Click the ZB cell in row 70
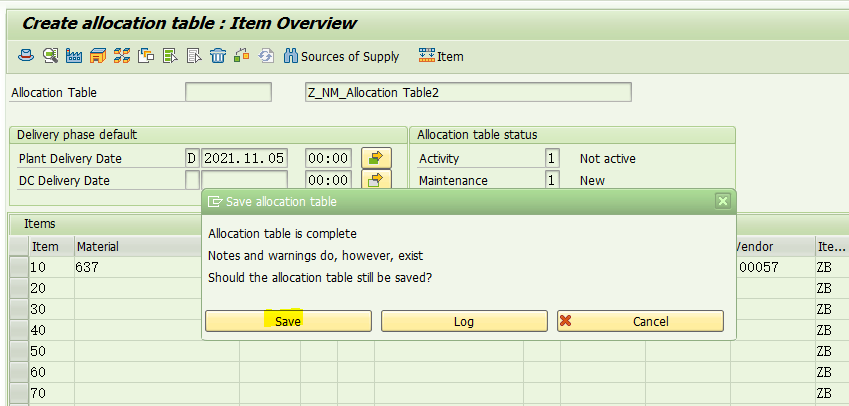 point(832,392)
